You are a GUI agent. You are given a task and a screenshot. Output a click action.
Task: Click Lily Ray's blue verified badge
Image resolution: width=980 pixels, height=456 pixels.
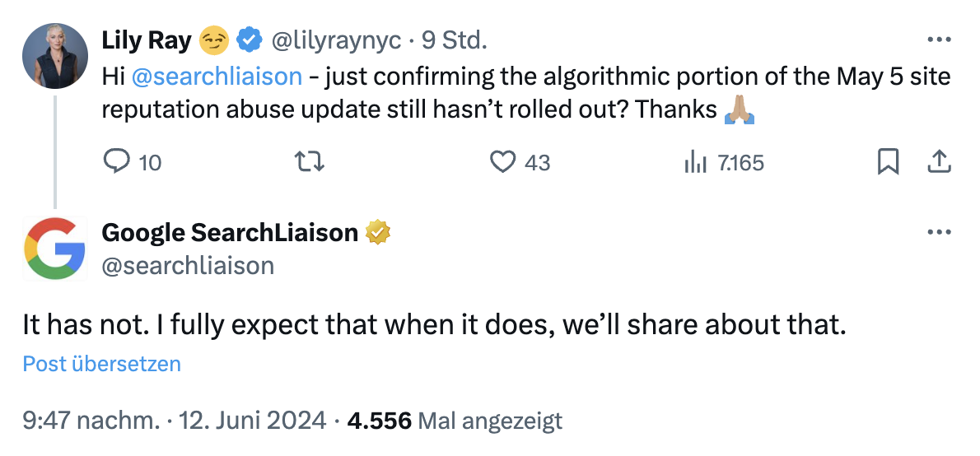249,39
